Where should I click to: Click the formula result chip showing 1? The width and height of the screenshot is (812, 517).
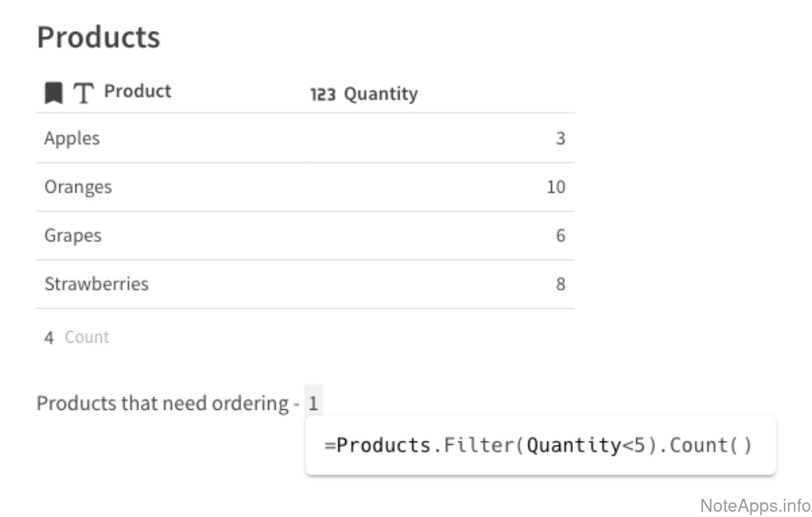313,403
